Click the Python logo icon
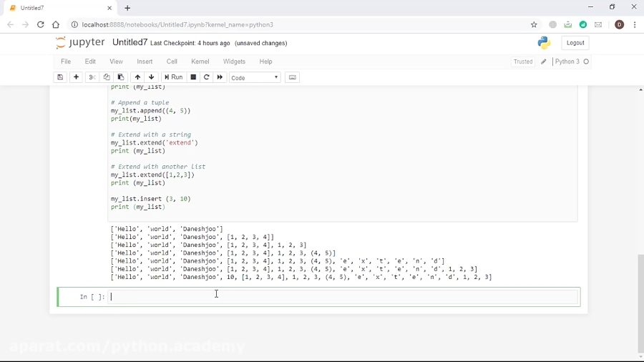 click(x=545, y=43)
